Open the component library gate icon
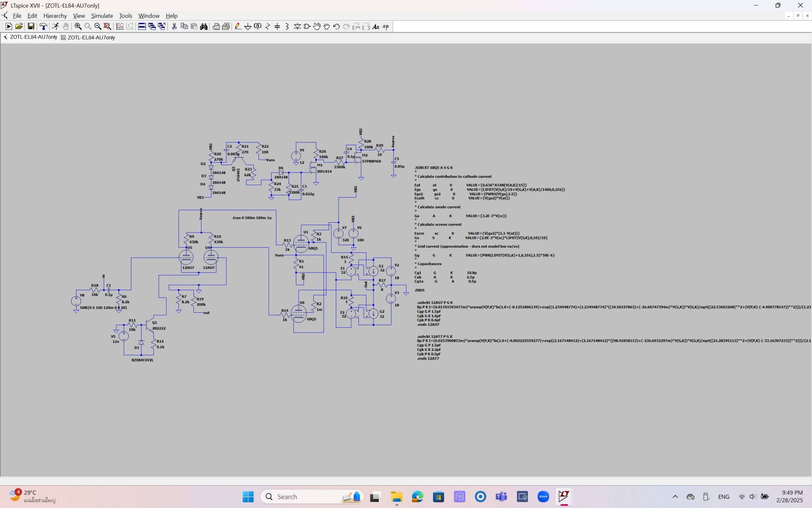 click(x=307, y=27)
